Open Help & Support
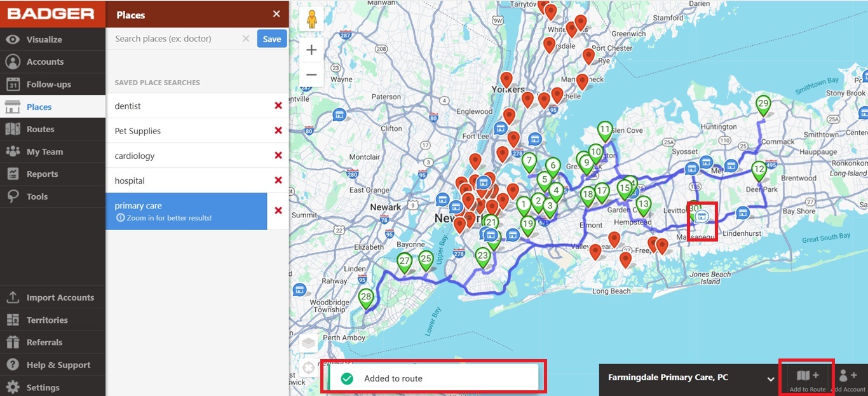The height and width of the screenshot is (396, 868). point(53,365)
